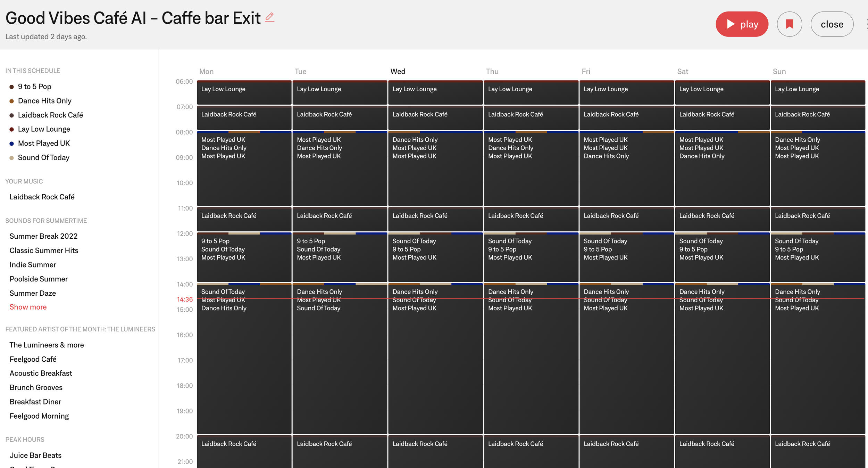This screenshot has height=468, width=868.
Task: Open Sunday 11:00 Laidback Rock Café block
Action: pyautogui.click(x=818, y=219)
